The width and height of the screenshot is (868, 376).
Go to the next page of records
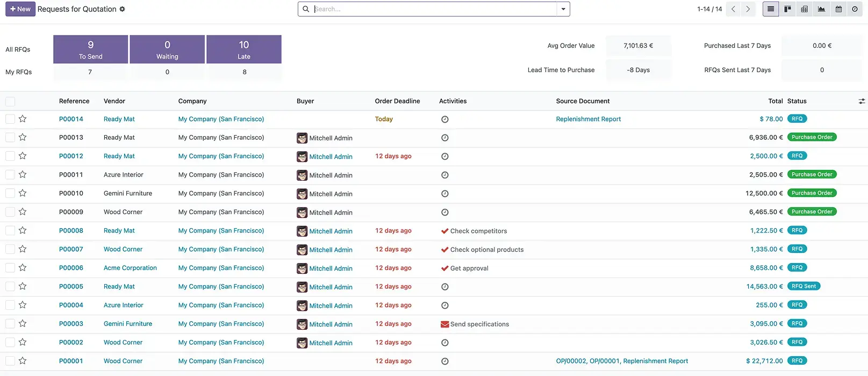tap(748, 9)
